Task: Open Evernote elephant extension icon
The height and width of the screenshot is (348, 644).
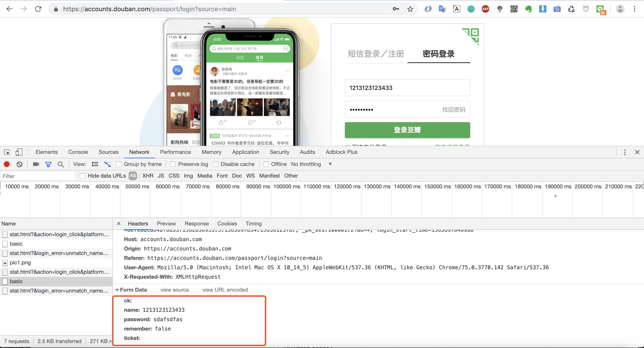Action: point(528,9)
